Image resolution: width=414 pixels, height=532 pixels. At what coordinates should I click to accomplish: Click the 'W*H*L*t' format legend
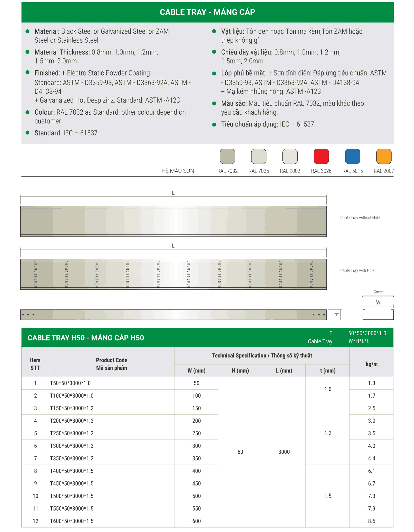coord(358,341)
